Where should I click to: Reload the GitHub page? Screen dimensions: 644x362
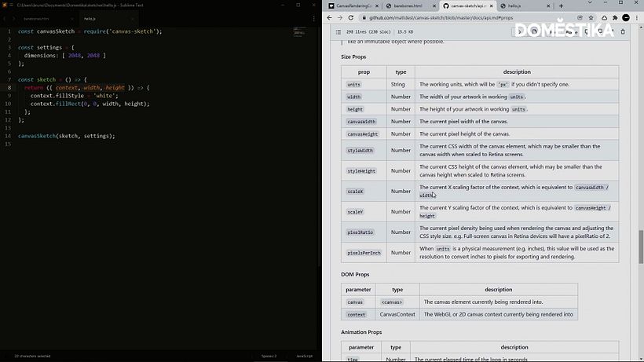[x=351, y=17]
